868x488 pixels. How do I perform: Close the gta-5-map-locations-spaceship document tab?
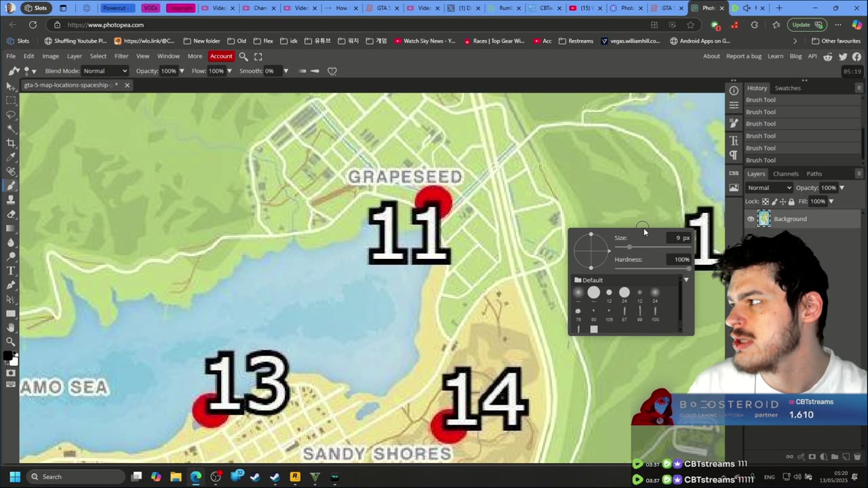click(127, 85)
